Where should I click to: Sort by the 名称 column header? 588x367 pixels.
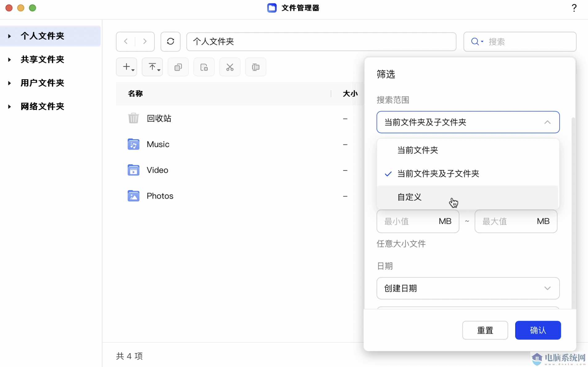tap(135, 94)
